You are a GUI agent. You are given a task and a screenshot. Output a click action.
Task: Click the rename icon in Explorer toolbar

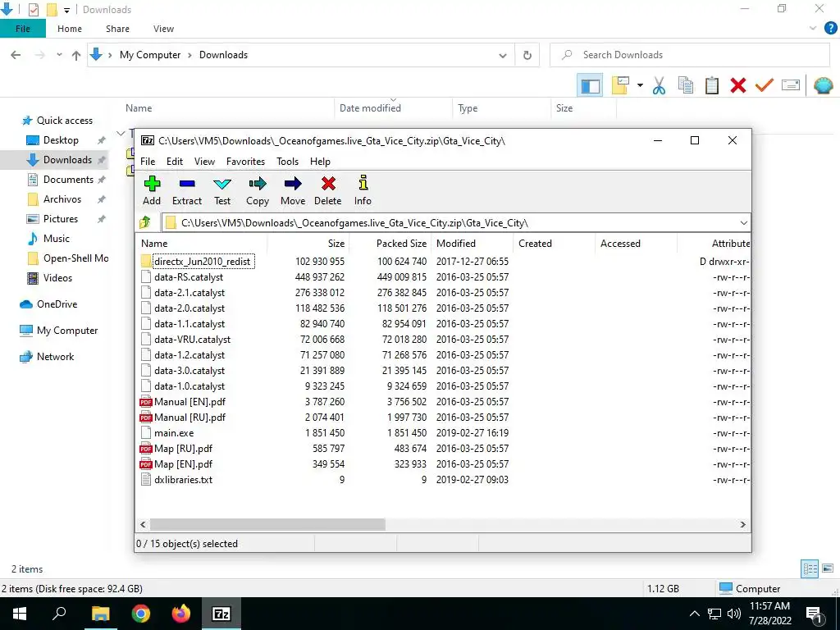(x=790, y=85)
